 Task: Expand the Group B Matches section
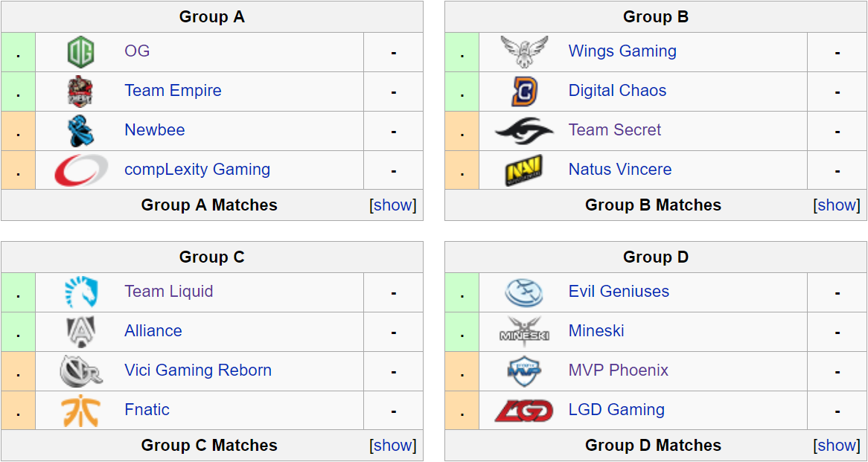click(838, 205)
